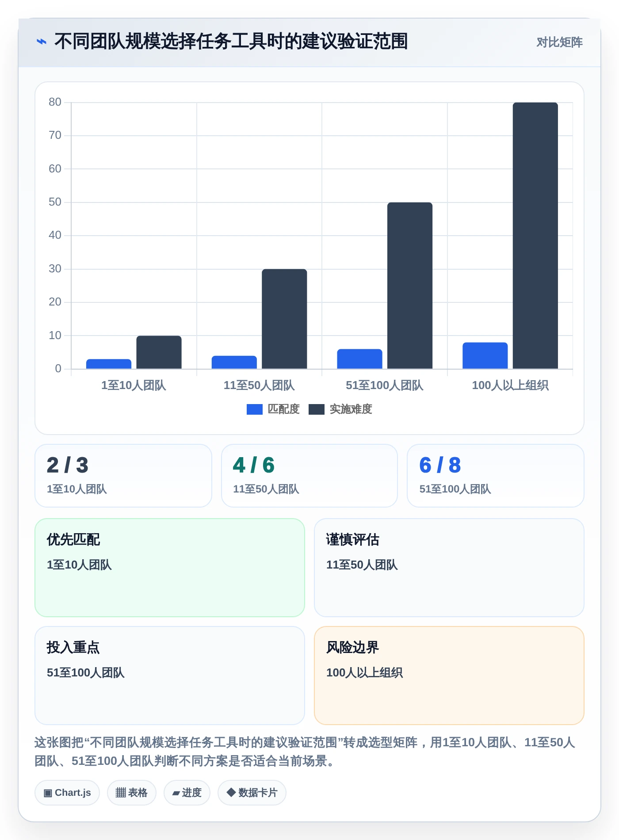Click the y-axis value 80
This screenshot has height=840, width=619.
tap(55, 102)
